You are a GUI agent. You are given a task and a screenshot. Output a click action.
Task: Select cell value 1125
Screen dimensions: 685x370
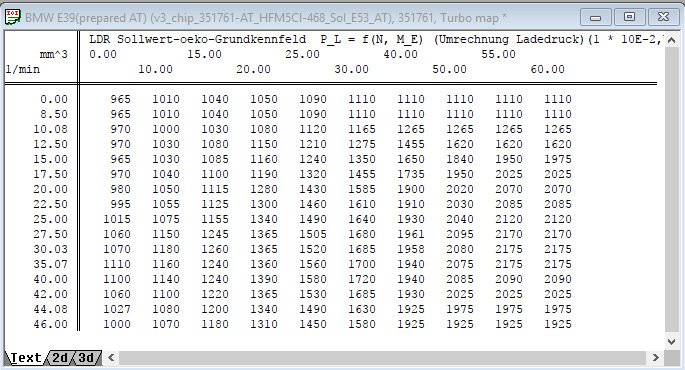215,204
